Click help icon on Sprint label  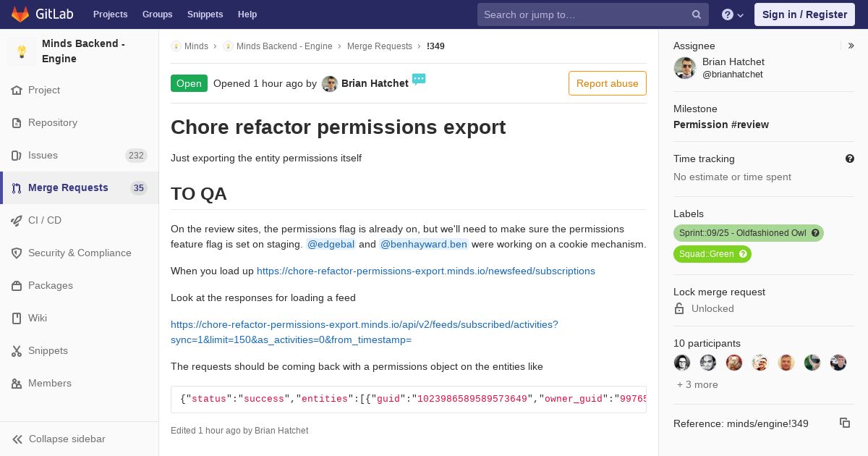coord(815,233)
